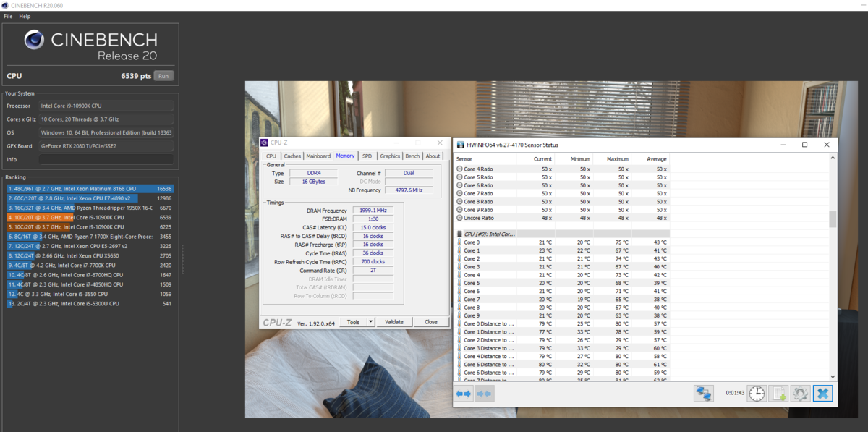Select the Core i5-3550 ranking row
Screen dimensions: 868x432
click(90, 295)
